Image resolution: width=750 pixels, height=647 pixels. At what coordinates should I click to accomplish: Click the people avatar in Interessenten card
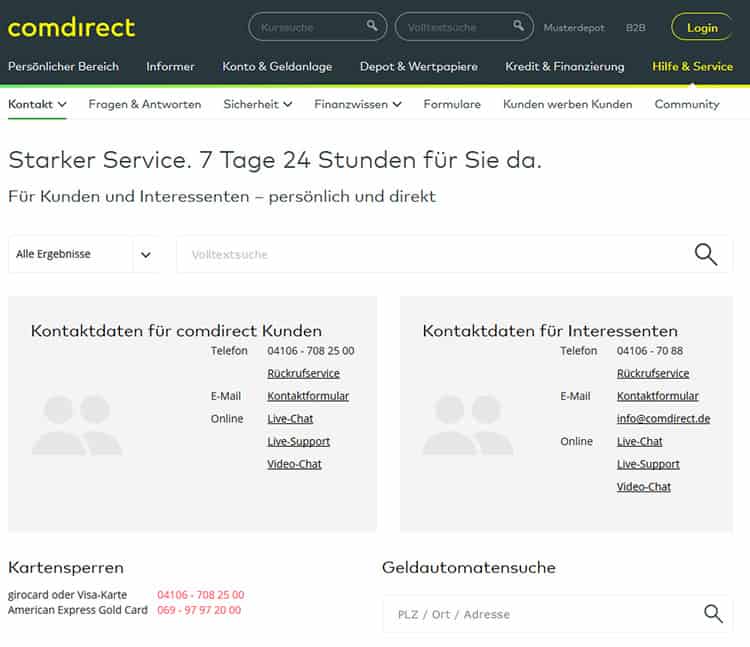[x=468, y=425]
